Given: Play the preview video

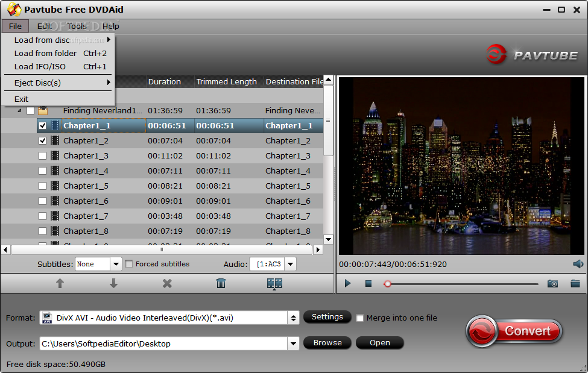Looking at the screenshot, I should coord(347,283).
